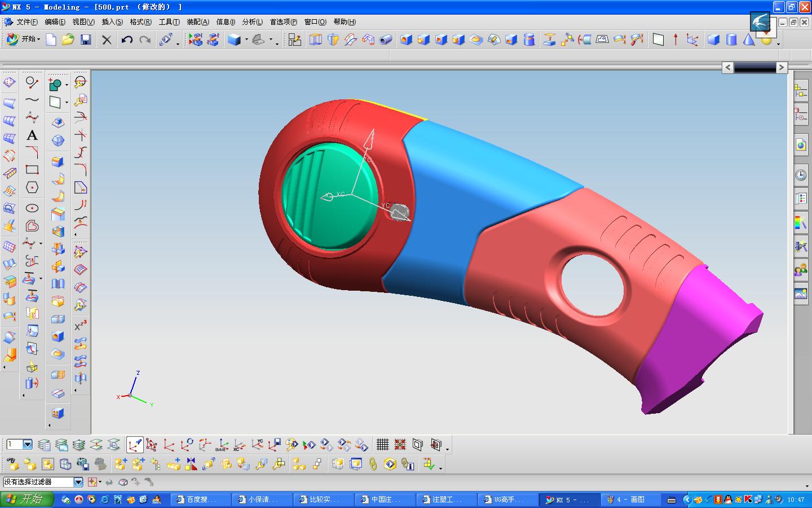Screen dimensions: 812x508
Task: Switch to the UG高手 taskbar window
Action: tap(509, 500)
